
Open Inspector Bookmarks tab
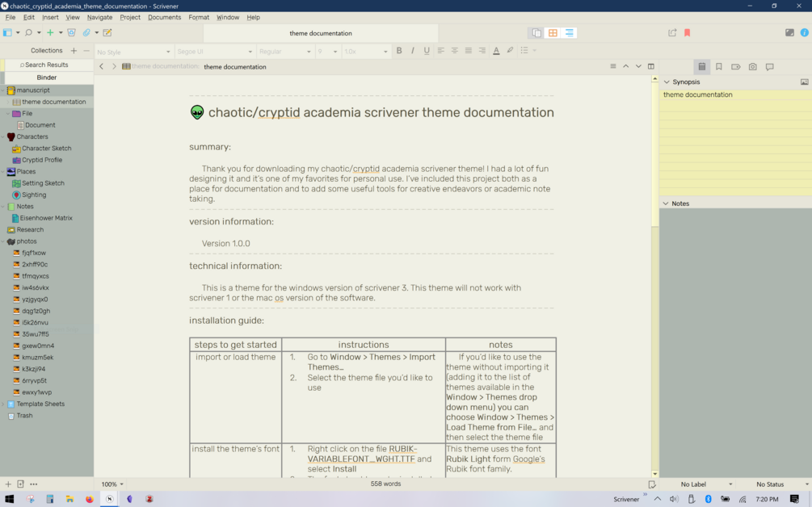tap(719, 67)
